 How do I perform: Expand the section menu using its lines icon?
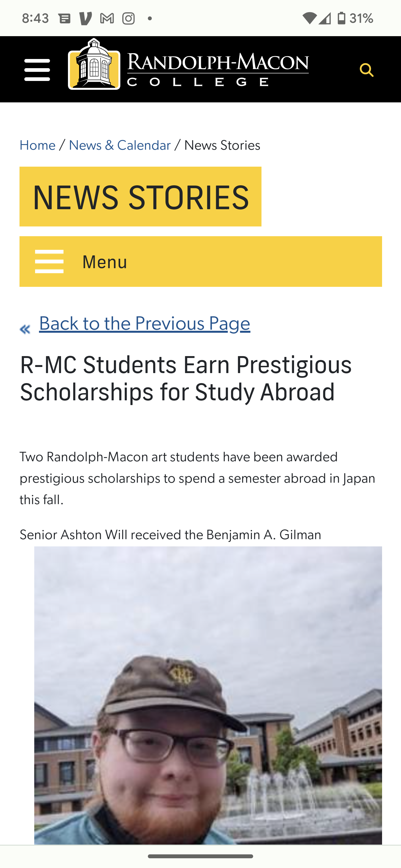coord(49,262)
